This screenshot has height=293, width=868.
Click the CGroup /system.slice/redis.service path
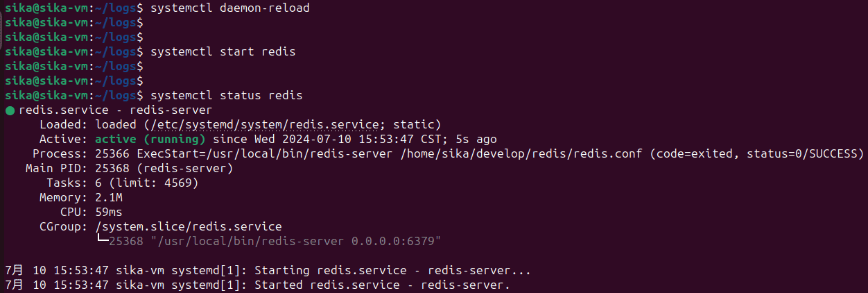click(x=189, y=226)
